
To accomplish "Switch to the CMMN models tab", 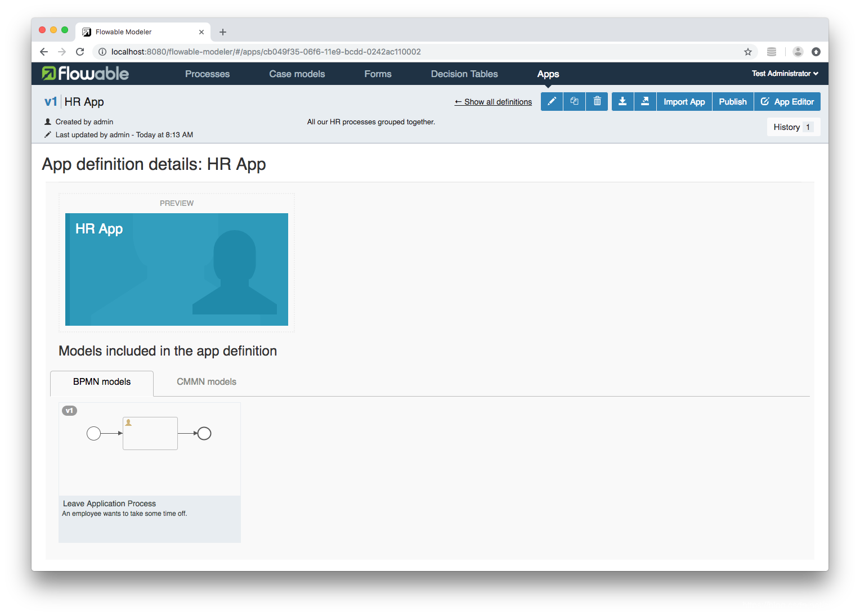I will [207, 382].
